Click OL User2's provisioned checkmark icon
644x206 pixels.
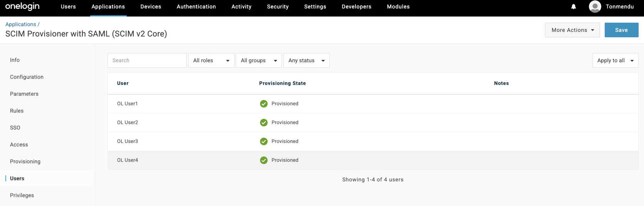click(264, 123)
